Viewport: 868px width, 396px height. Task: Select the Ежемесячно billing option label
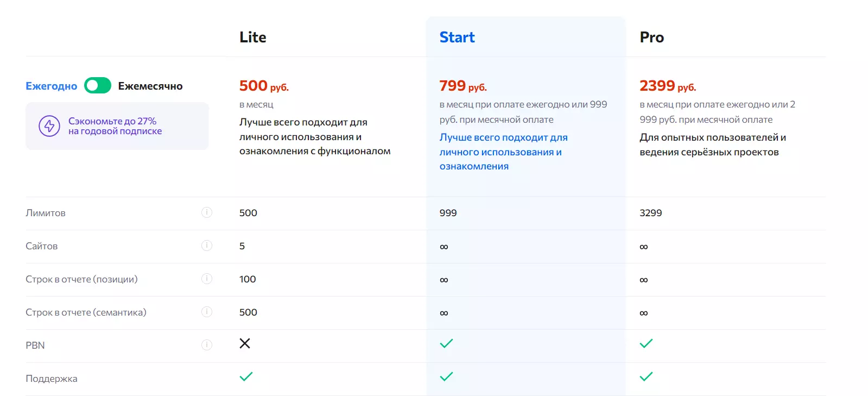tap(150, 86)
